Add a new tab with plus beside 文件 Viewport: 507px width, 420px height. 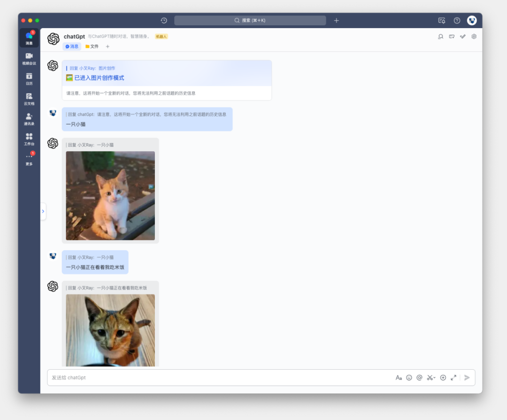[x=108, y=46]
